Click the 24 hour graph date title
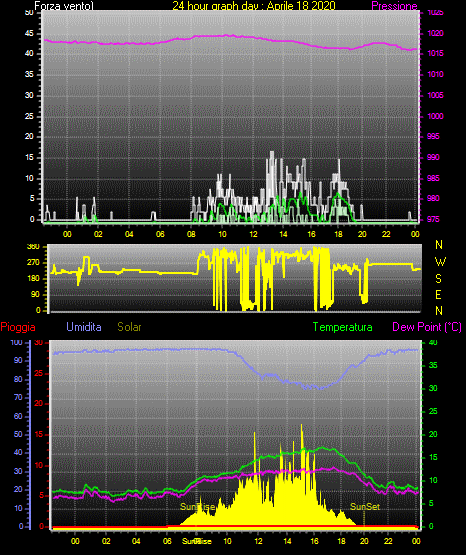 (x=254, y=6)
